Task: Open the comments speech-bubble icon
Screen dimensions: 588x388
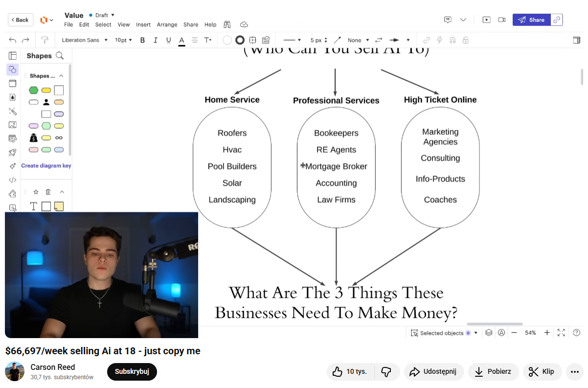Action: pos(448,20)
